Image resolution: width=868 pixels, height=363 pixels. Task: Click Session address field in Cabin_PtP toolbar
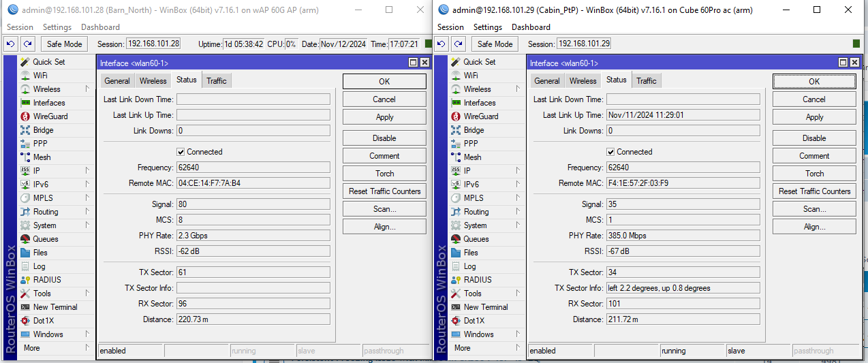(584, 44)
